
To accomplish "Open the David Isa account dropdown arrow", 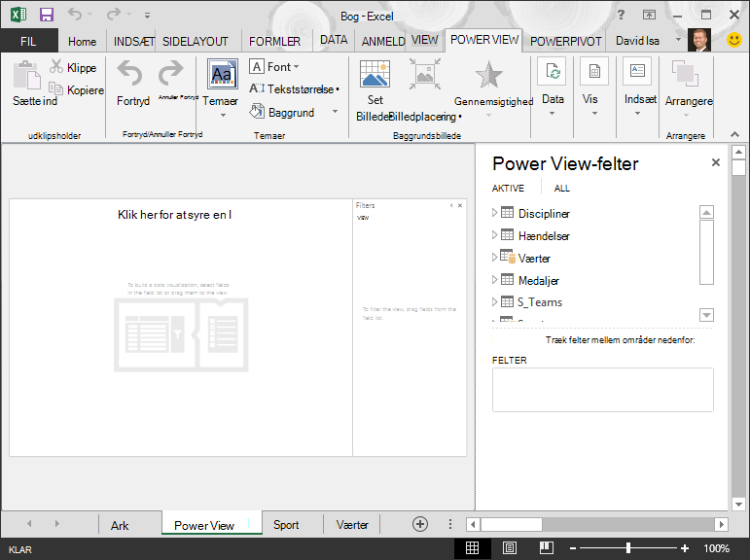I will coord(678,39).
